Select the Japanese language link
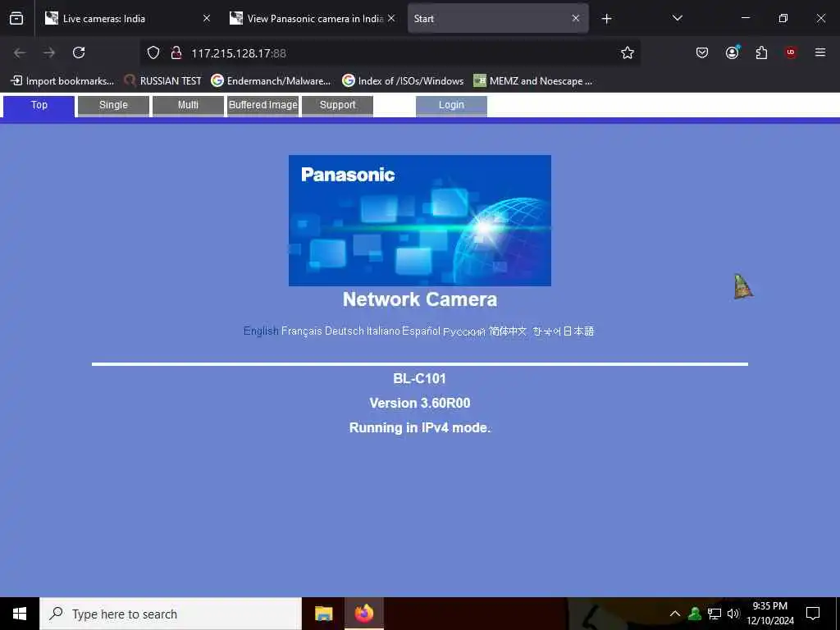Viewport: 840px width, 630px height. coord(578,331)
